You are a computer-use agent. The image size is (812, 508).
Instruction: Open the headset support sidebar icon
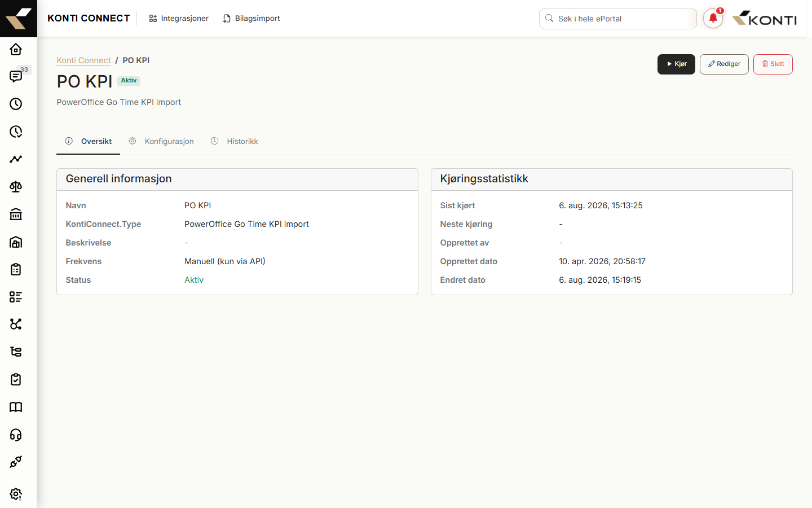pyautogui.click(x=16, y=435)
